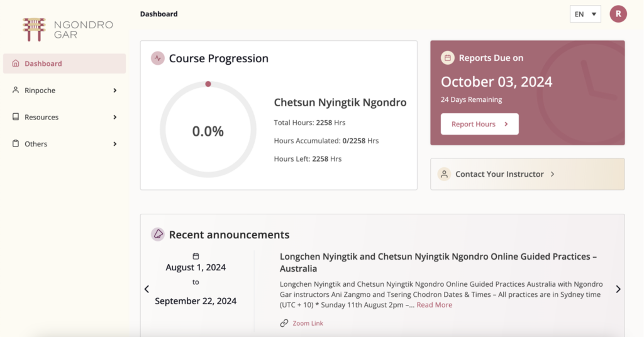Expand the Others submenu chevron
The width and height of the screenshot is (644, 337).
point(114,144)
